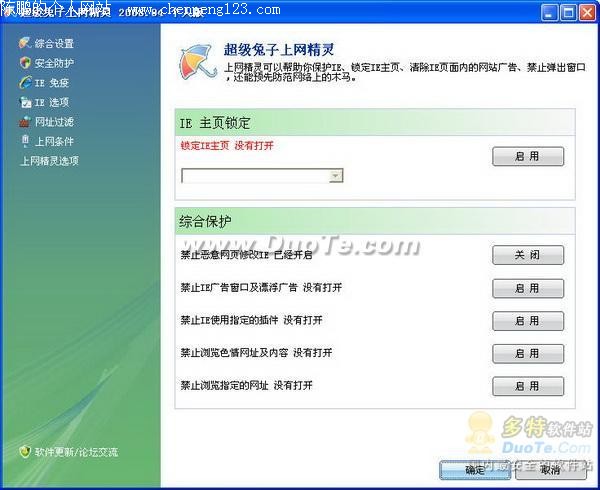Click the 网址过滤 icon in sidebar
The width and height of the screenshot is (600, 490).
point(25,122)
